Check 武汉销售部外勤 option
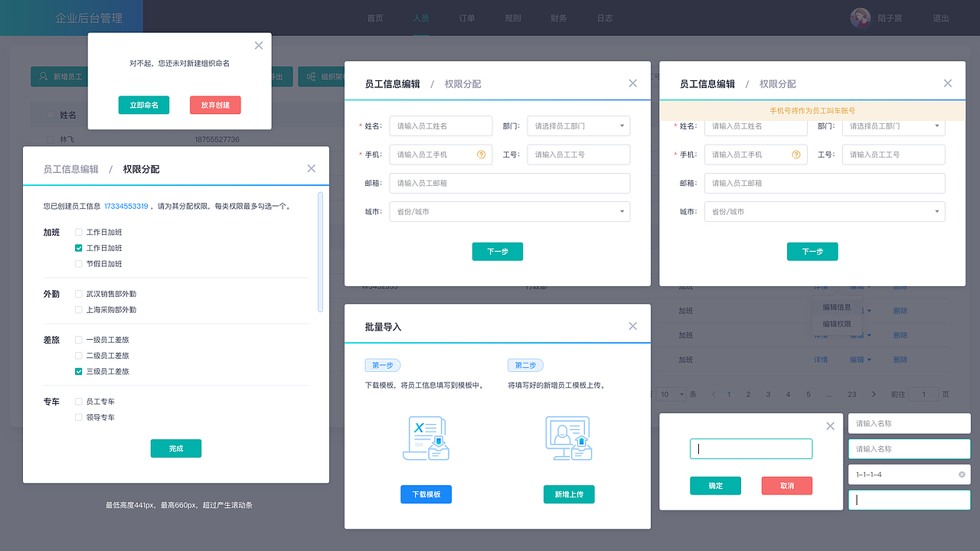Image resolution: width=980 pixels, height=551 pixels. pyautogui.click(x=79, y=294)
